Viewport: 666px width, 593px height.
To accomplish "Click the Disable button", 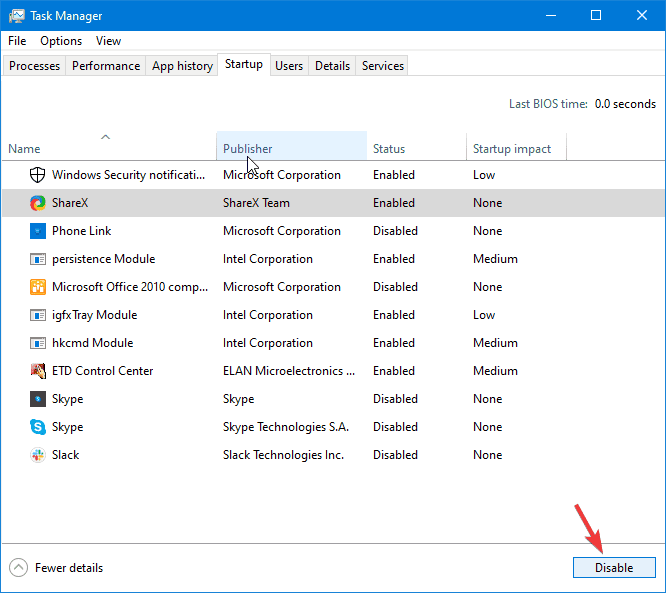I will 614,568.
